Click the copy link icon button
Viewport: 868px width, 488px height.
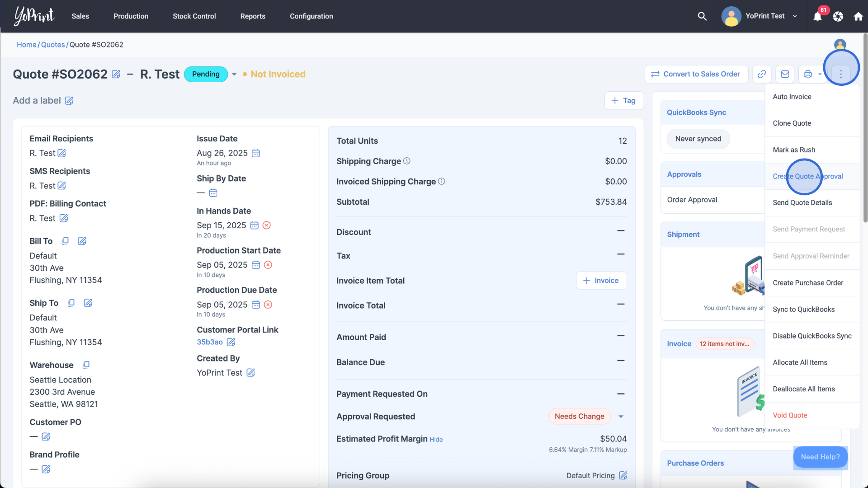point(762,74)
